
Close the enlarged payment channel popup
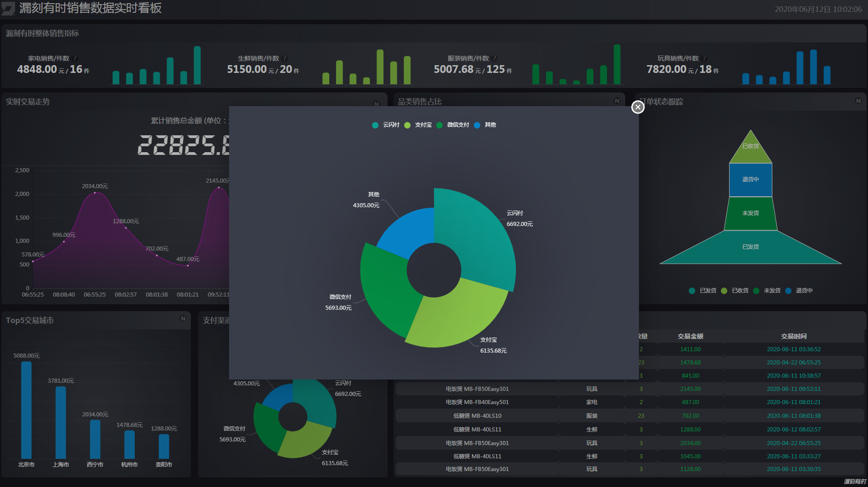coord(638,107)
